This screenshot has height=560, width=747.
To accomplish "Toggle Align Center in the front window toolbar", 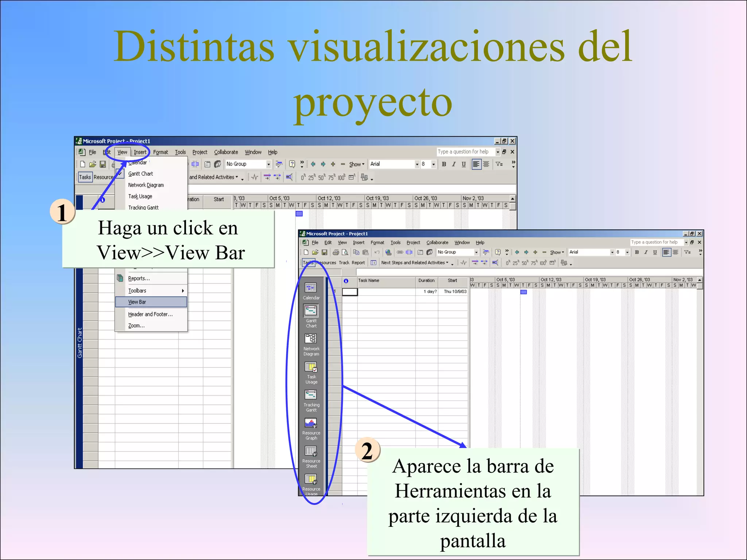I will point(676,252).
